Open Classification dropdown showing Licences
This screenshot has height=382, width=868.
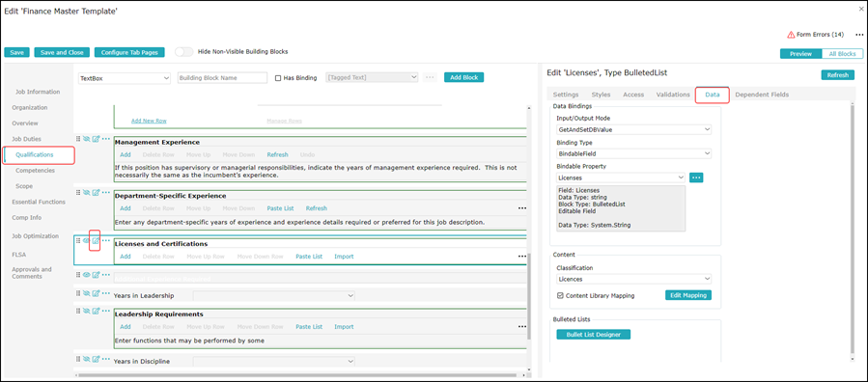click(x=633, y=279)
